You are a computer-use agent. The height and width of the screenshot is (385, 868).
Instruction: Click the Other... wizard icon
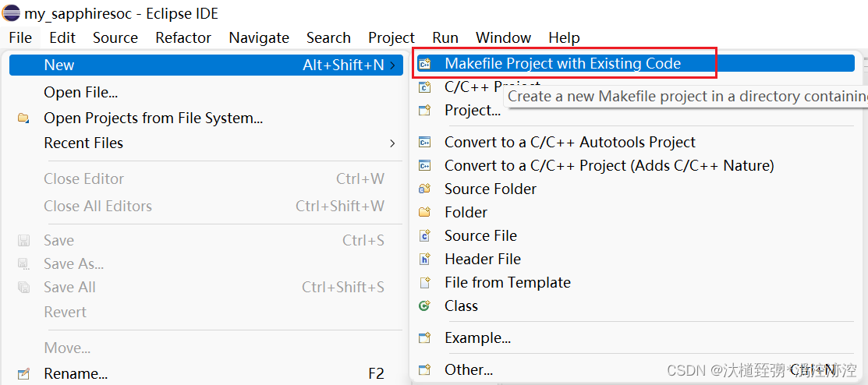coord(424,369)
